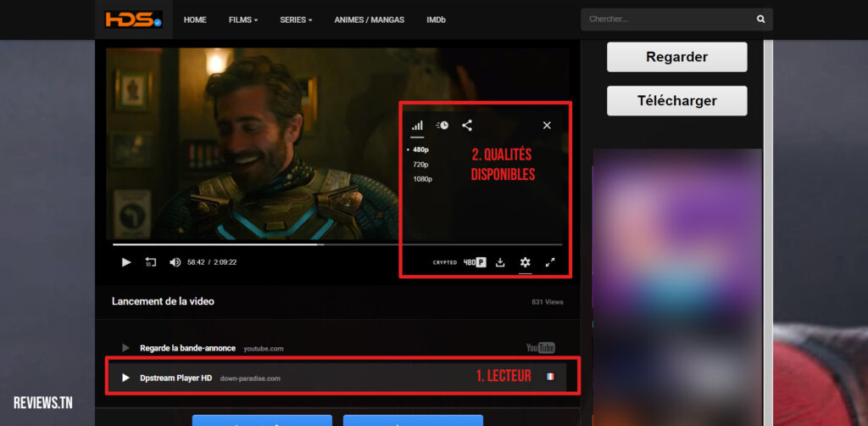
Task: Expand the SERIES dropdown menu
Action: (296, 20)
